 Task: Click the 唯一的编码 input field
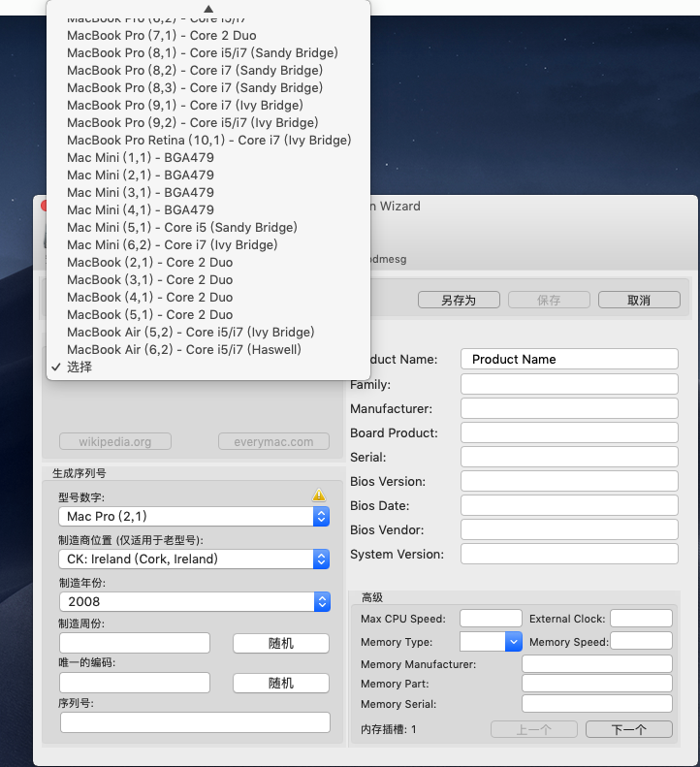coord(135,683)
